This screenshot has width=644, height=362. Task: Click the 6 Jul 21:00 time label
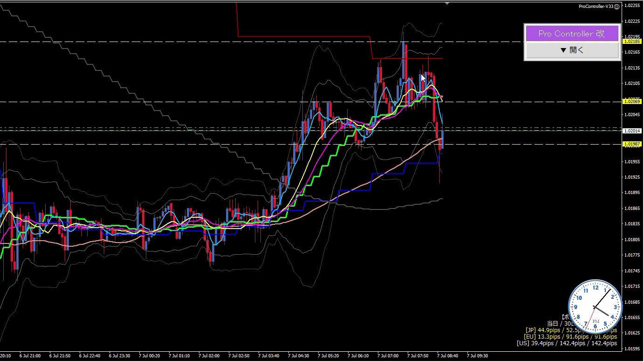click(x=30, y=356)
